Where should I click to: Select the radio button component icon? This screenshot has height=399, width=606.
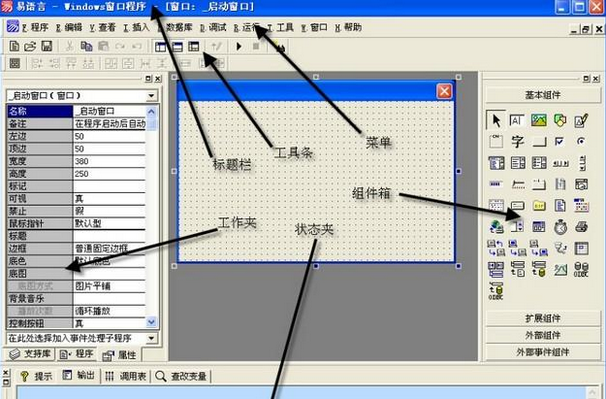580,142
